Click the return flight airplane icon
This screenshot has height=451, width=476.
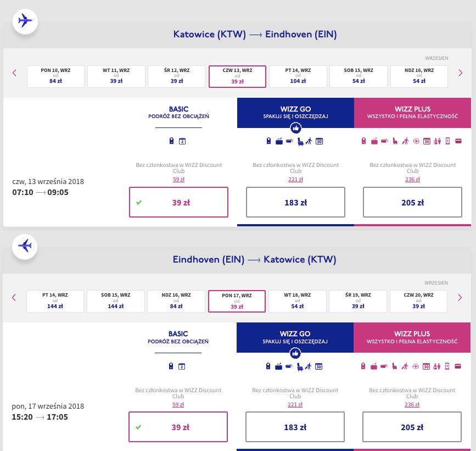[x=24, y=245]
